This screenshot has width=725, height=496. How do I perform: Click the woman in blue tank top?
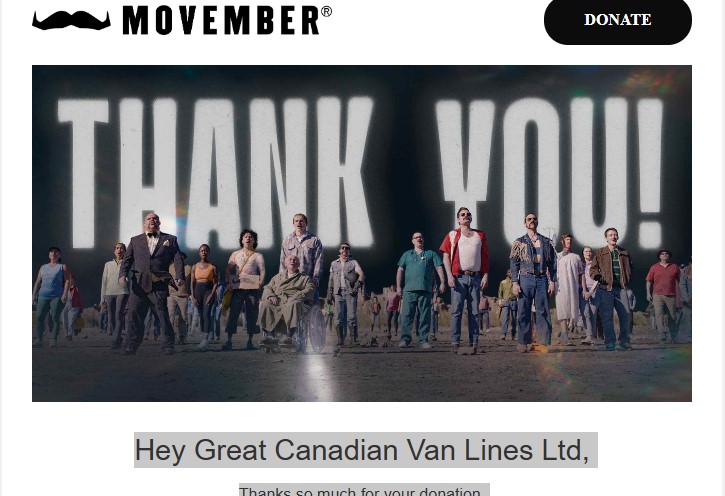pos(50,296)
